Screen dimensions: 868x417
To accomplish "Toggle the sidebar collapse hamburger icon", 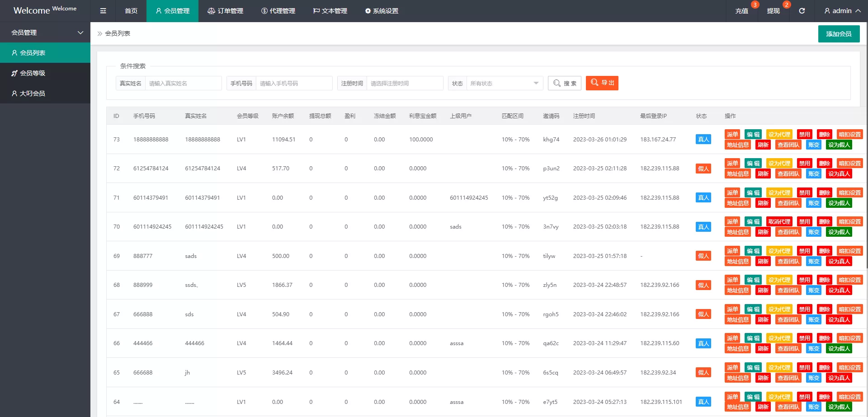I will 103,11.
